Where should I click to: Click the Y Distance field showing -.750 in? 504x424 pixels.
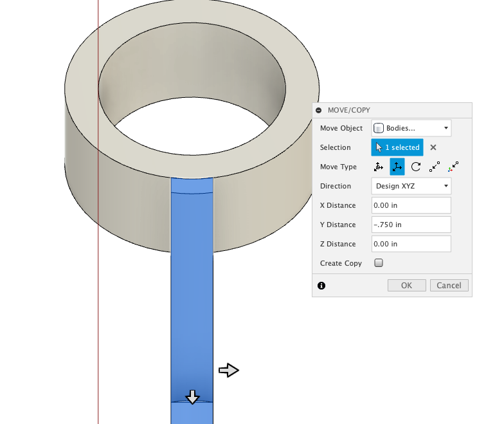tap(411, 225)
